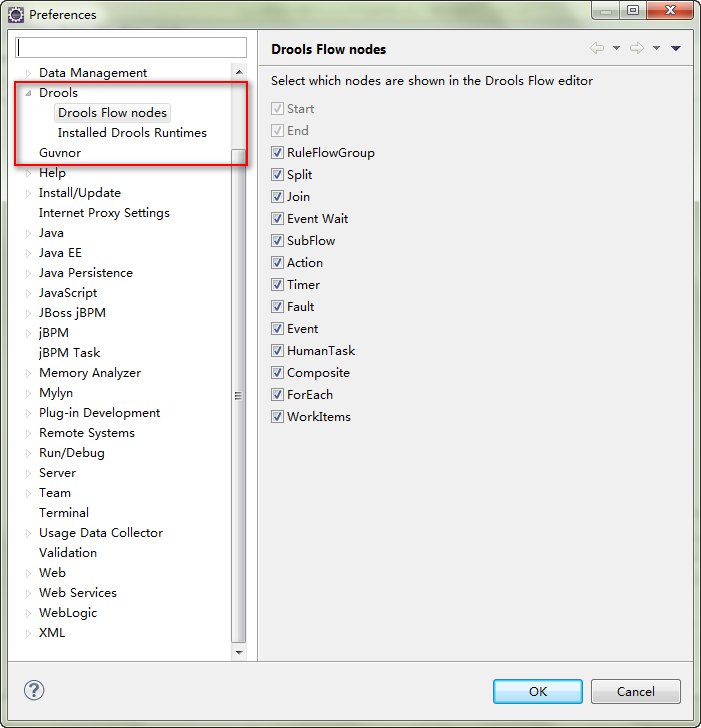701x728 pixels.
Task: Select the Guvnor preferences entry
Action: tap(60, 153)
